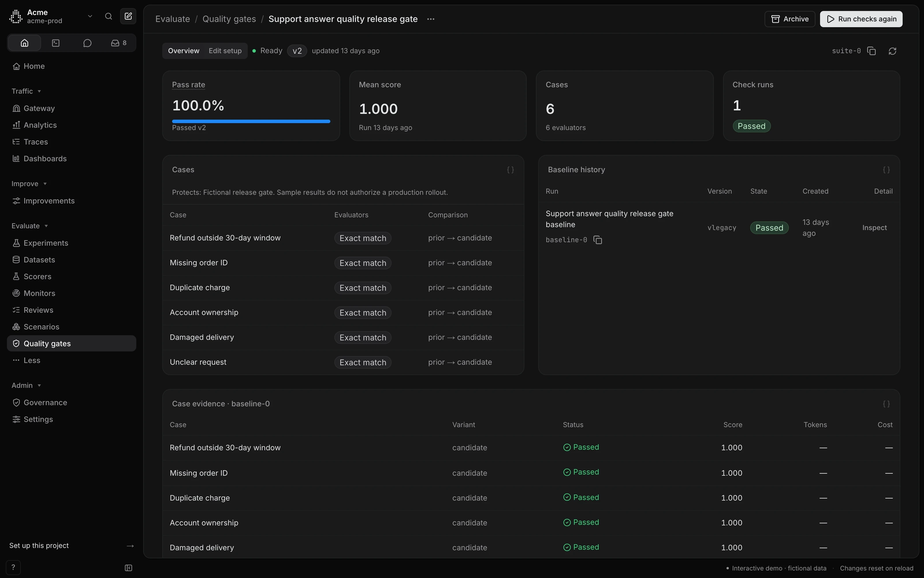The height and width of the screenshot is (578, 924).
Task: Click Quality gates in the breadcrumb
Action: 229,19
